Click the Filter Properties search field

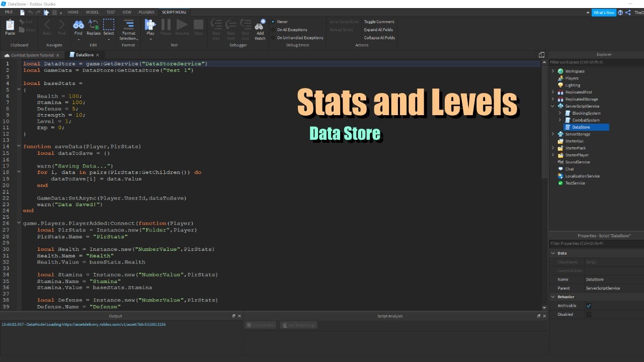[596, 243]
